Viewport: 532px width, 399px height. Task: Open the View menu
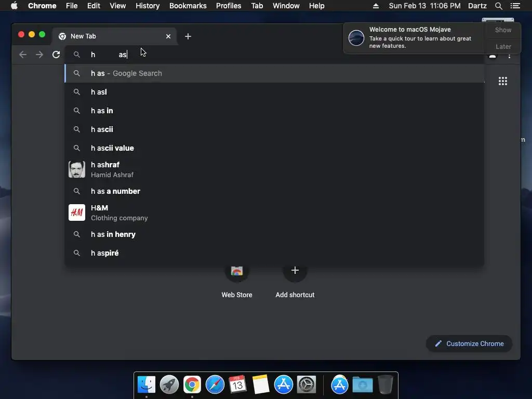pyautogui.click(x=118, y=6)
